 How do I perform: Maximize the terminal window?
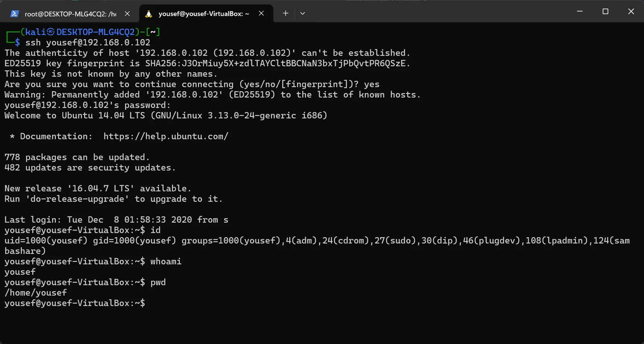click(605, 12)
